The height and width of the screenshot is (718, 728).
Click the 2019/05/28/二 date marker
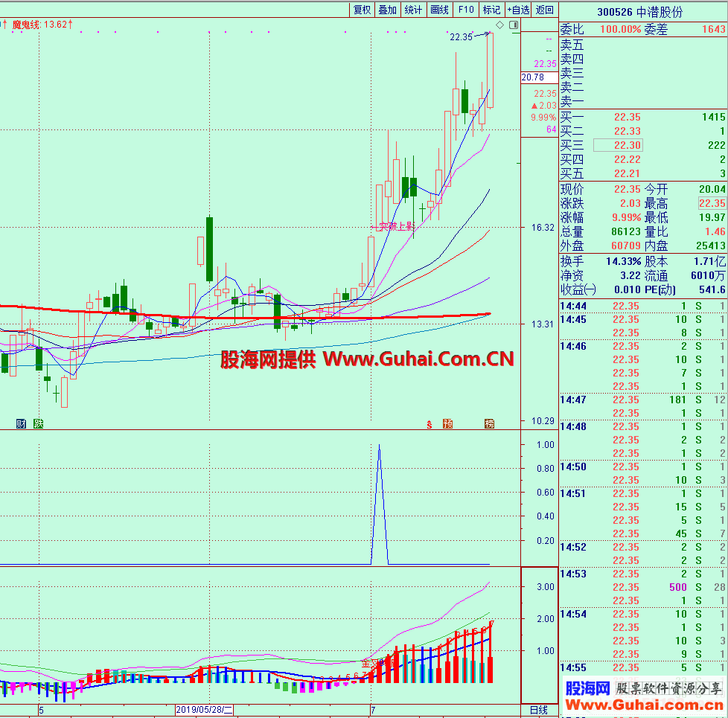tap(204, 710)
